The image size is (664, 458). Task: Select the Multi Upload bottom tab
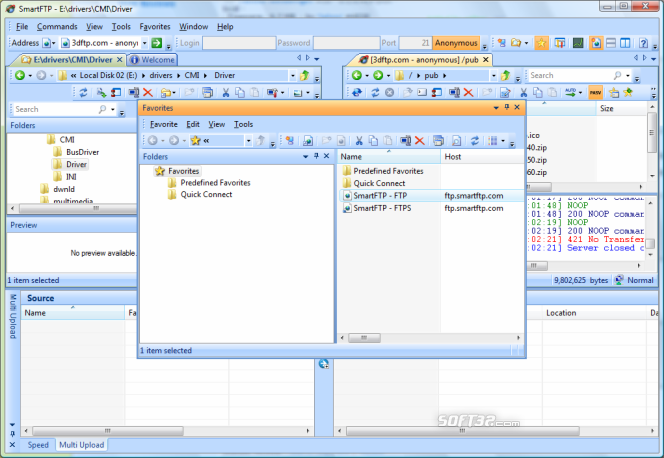pos(81,445)
